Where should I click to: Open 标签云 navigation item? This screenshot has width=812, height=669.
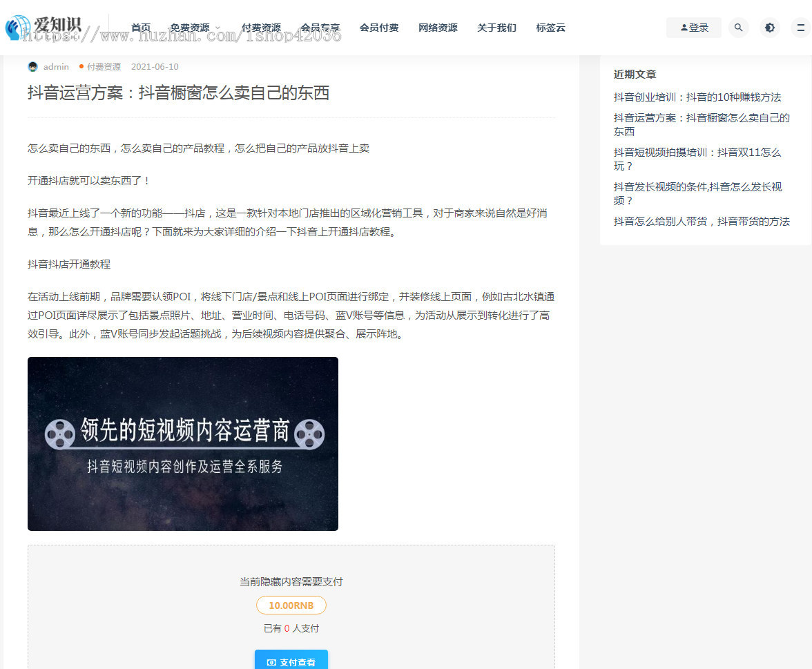[x=550, y=28]
